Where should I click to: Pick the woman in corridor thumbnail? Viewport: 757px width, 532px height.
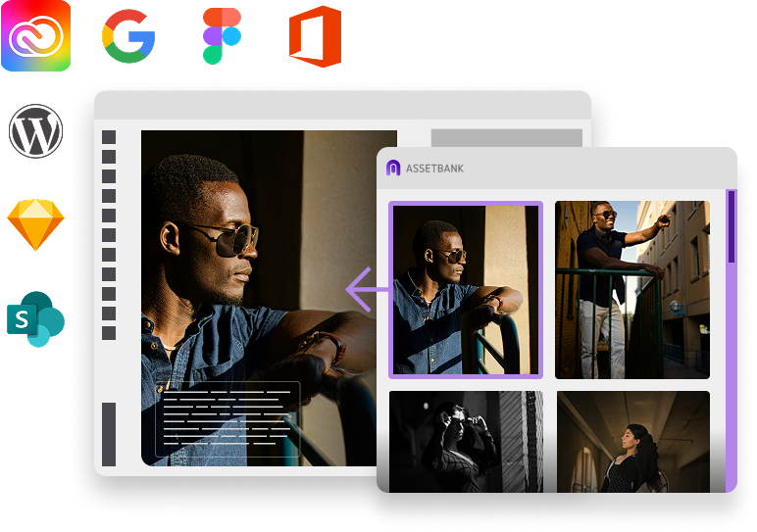pos(632,442)
